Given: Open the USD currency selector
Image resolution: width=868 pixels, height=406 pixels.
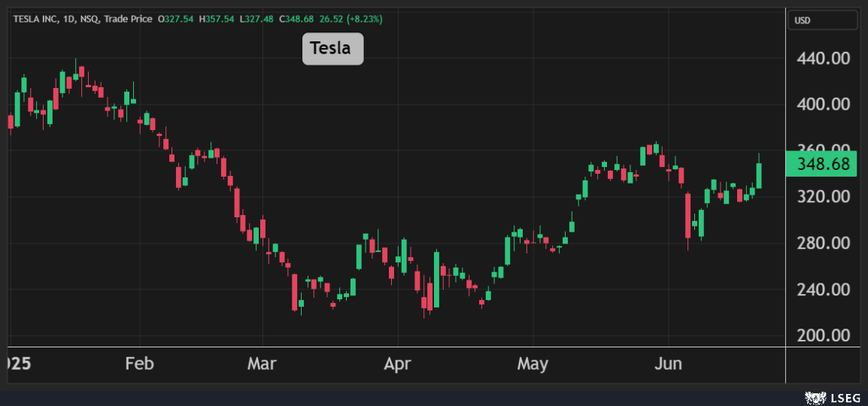Looking at the screenshot, I should 822,20.
